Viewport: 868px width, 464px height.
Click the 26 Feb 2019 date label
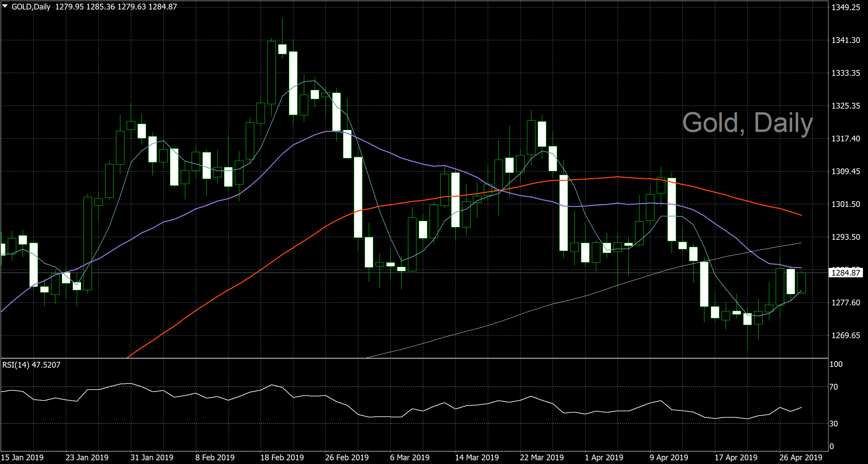tap(347, 458)
